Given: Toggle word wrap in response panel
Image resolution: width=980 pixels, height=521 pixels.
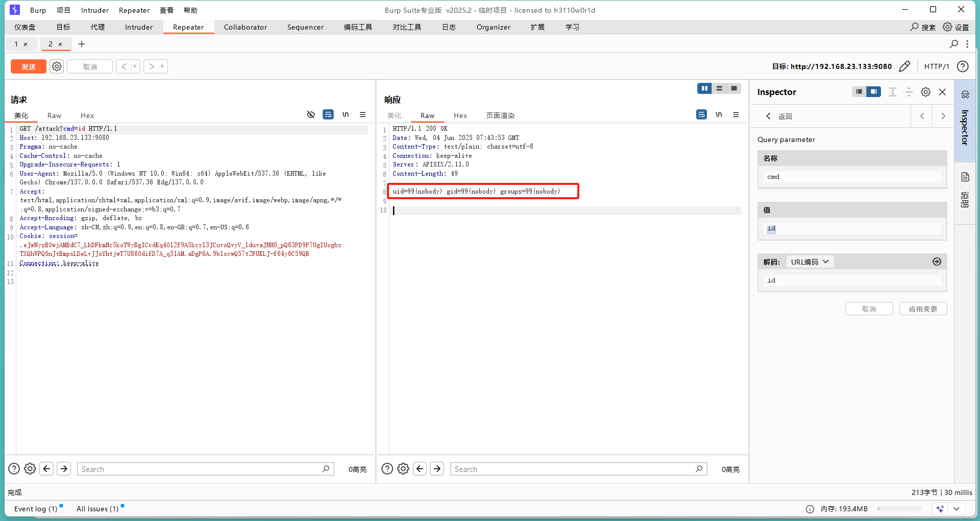Looking at the screenshot, I should (x=701, y=114).
